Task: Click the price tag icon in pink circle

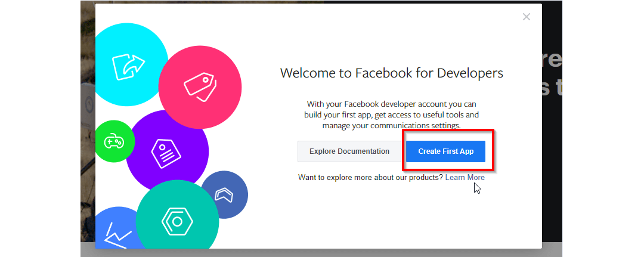Action: pyautogui.click(x=200, y=88)
